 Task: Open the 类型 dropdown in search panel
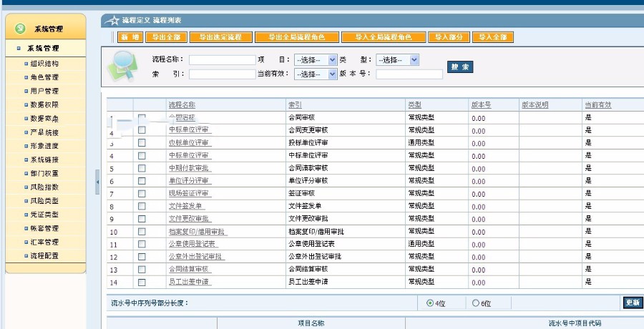pos(397,60)
